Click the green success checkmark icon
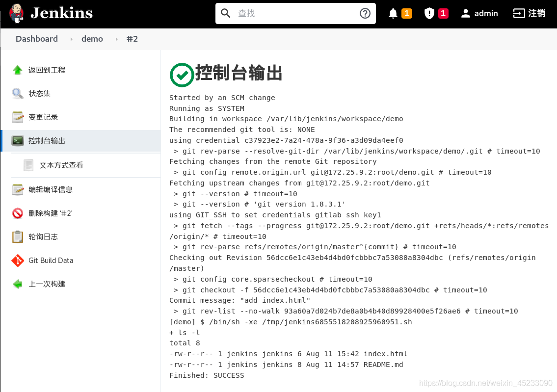The width and height of the screenshot is (557, 392). [181, 75]
